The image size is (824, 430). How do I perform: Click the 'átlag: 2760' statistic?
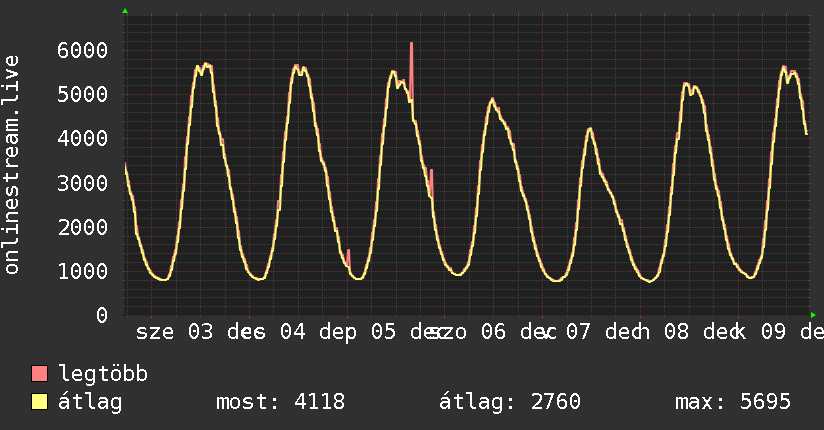[x=510, y=402]
